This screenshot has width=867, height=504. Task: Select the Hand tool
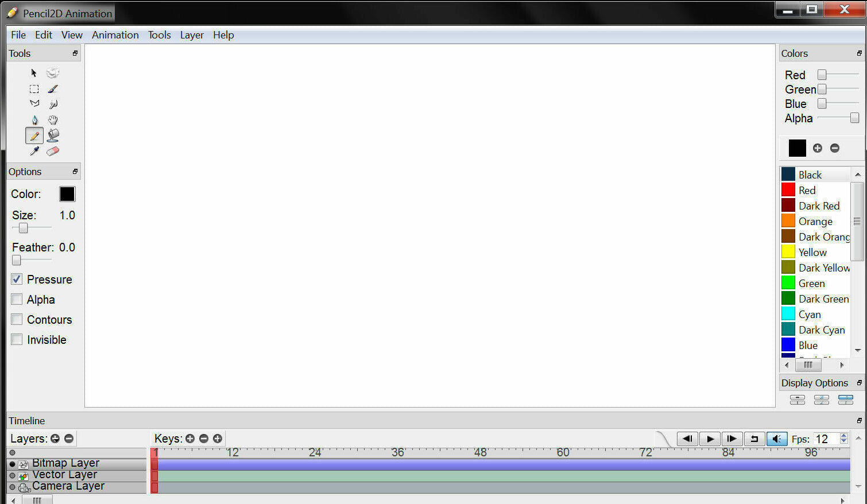pyautogui.click(x=53, y=120)
